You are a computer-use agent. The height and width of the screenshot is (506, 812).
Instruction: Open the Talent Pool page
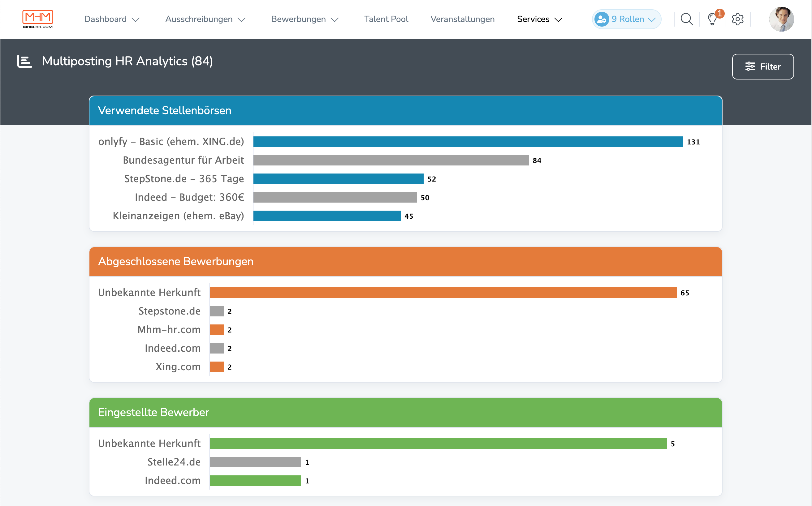click(386, 19)
